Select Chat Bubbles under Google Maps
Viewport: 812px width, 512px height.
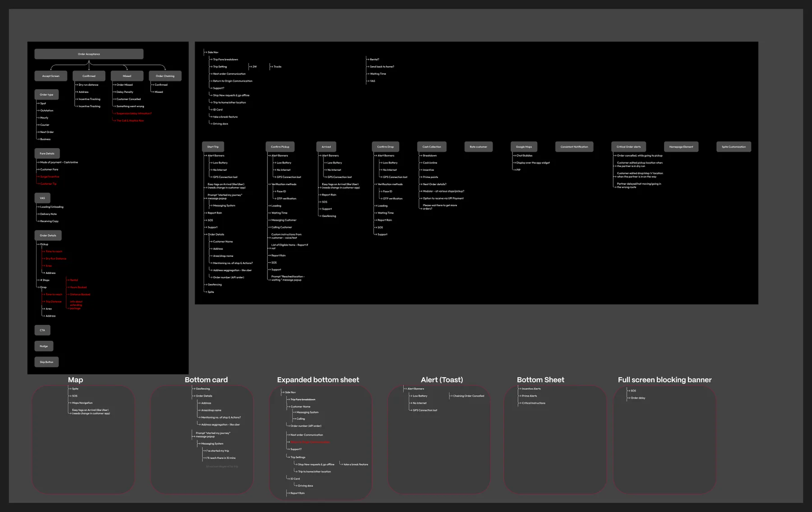pos(524,155)
